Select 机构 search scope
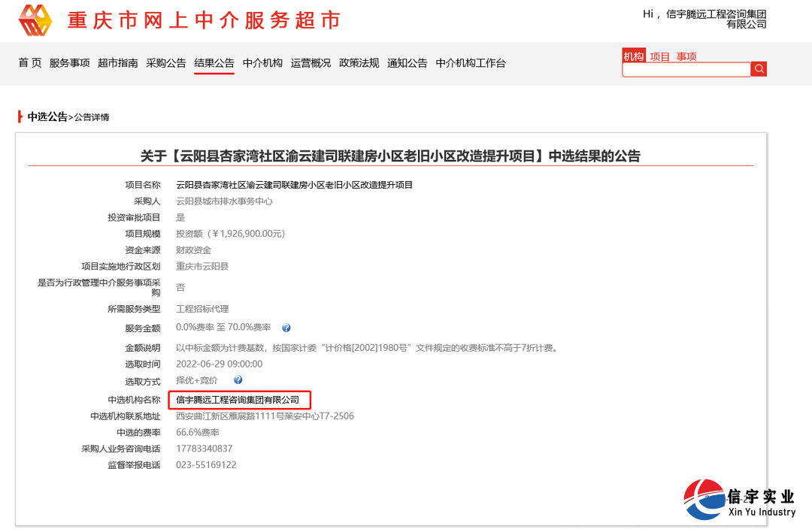This screenshot has width=812, height=532. tap(632, 56)
